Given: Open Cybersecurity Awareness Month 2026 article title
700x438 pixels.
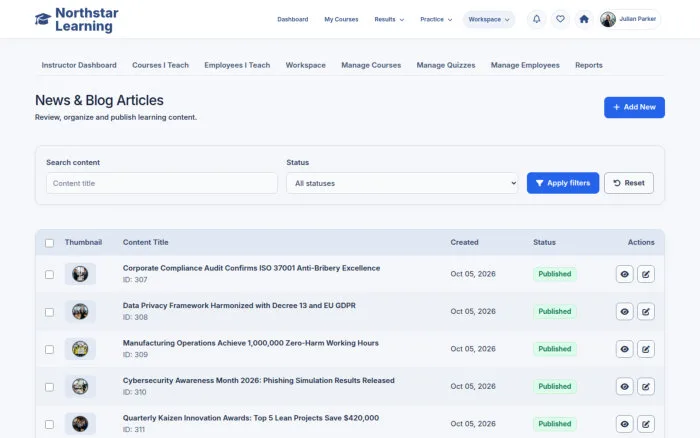Looking at the screenshot, I should (258, 381).
